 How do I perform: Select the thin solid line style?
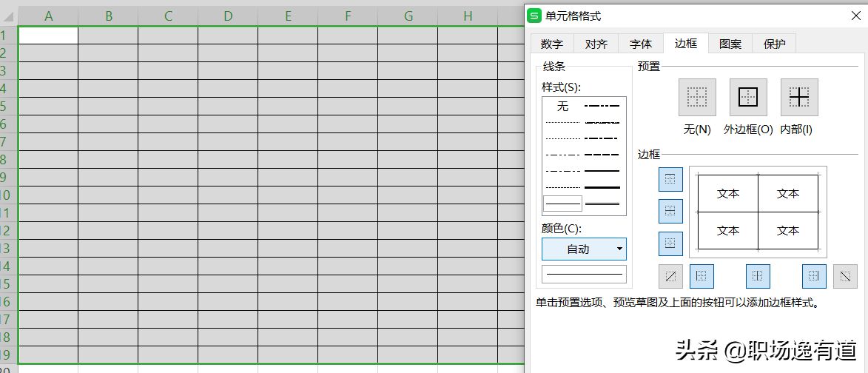point(562,204)
